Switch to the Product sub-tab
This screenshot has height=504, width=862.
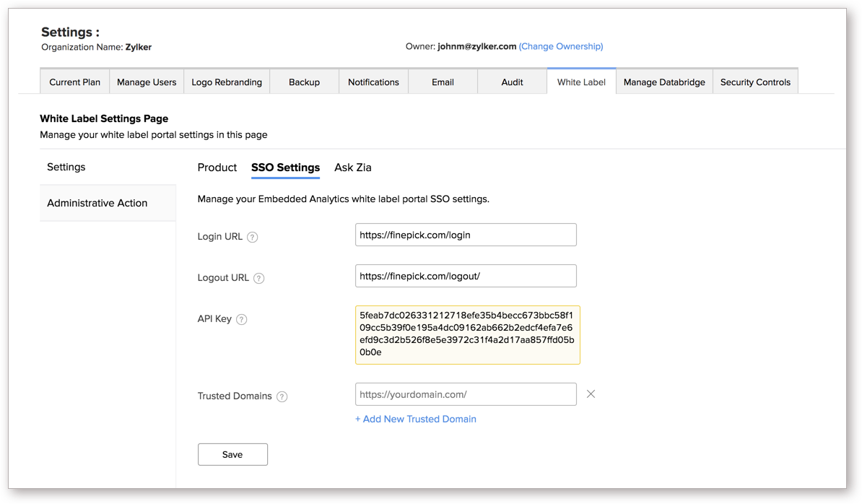point(217,167)
